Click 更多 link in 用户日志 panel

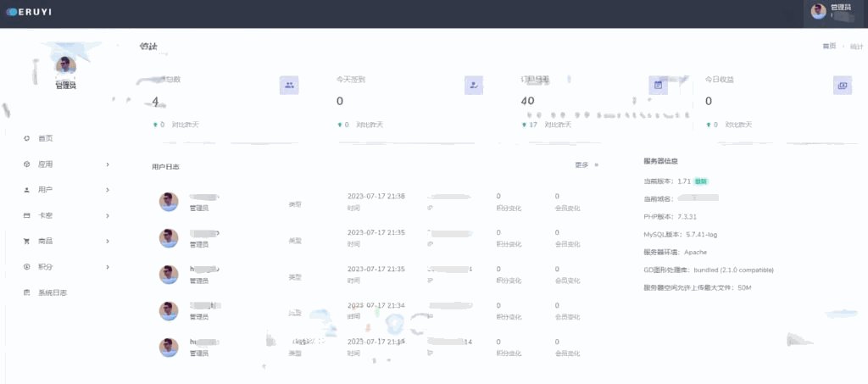[x=581, y=165]
